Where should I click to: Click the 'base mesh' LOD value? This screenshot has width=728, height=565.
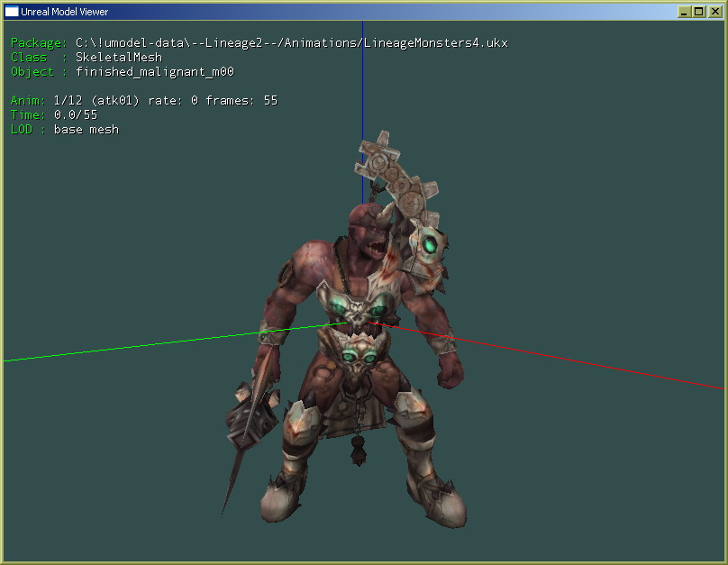[x=86, y=129]
